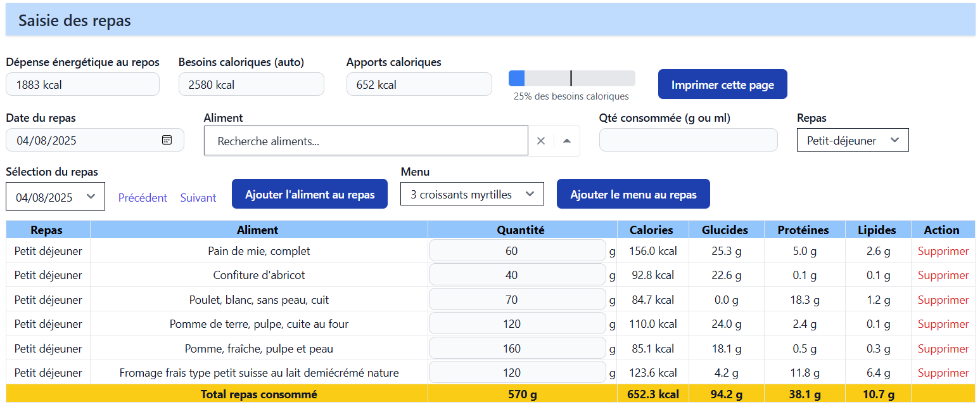Click the Dépense énergétique field 1883 kcal
The width and height of the screenshot is (980, 416).
82,84
